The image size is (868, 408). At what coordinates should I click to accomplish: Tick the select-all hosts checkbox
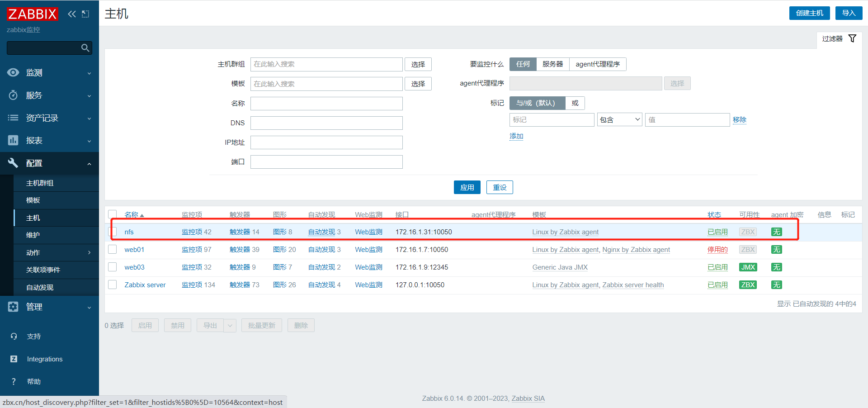[113, 214]
